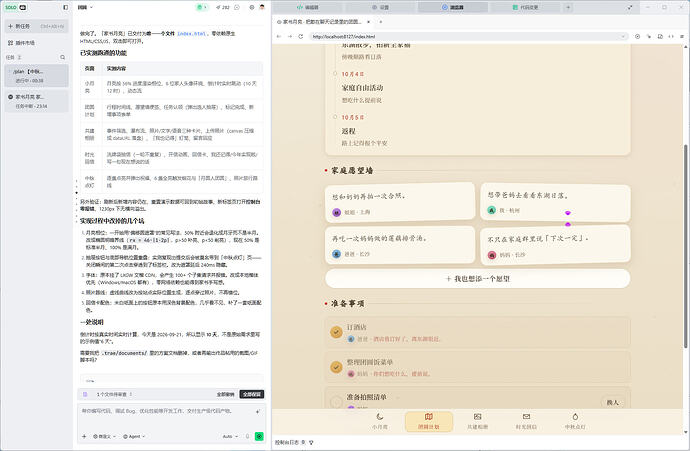The image size is (690, 451).
Task: Click 全部撤销 to reject all changes
Action: (225, 394)
